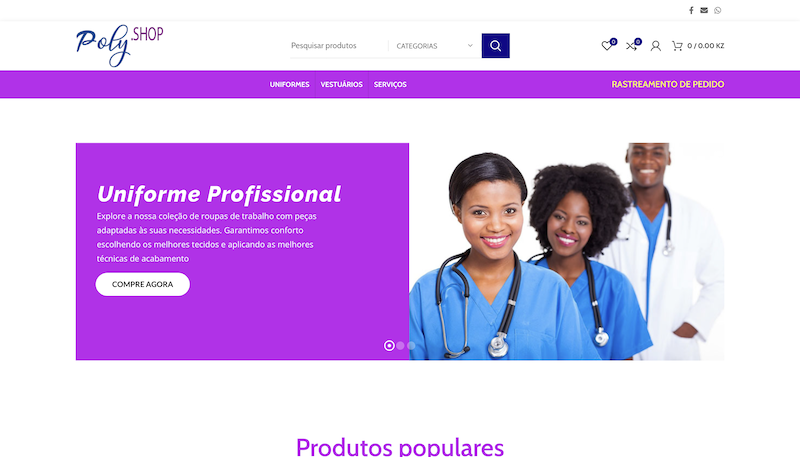Screen dimensions: 800x457
Task: Open the UNIFORMES menu
Action: pyautogui.click(x=289, y=85)
